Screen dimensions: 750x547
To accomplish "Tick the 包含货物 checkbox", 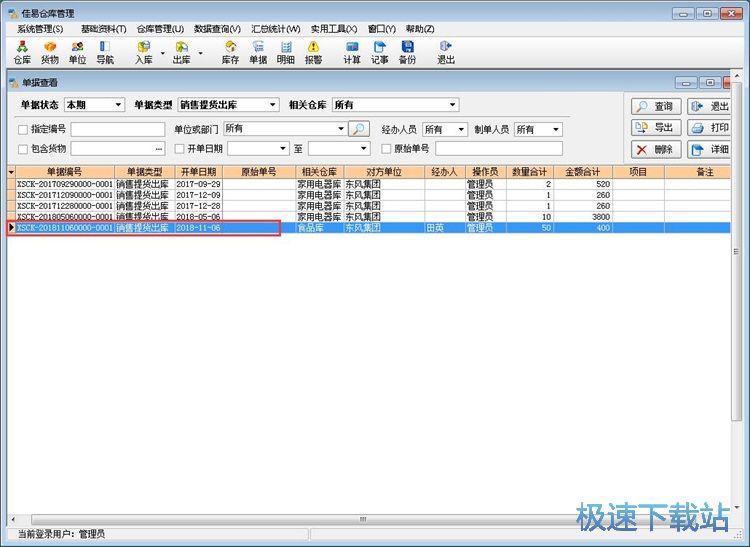I will click(22, 149).
